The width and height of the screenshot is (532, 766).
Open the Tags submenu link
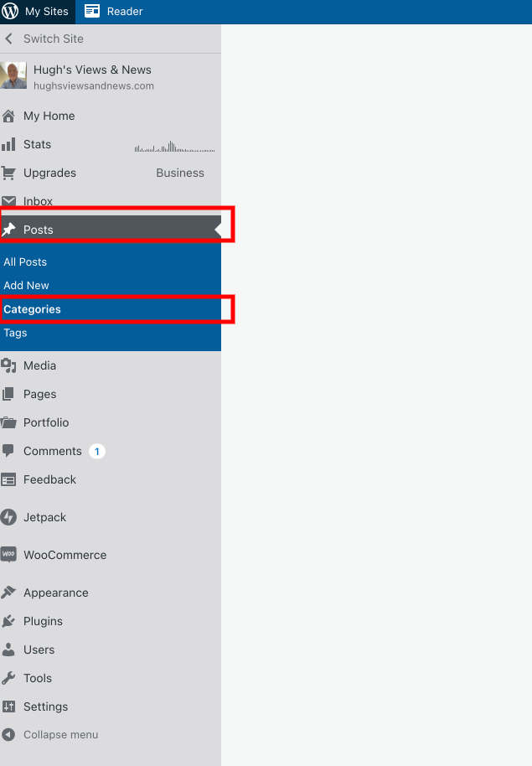point(15,334)
